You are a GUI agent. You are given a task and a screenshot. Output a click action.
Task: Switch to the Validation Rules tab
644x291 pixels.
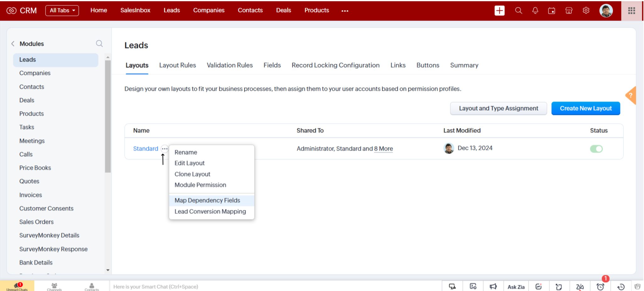pos(230,65)
